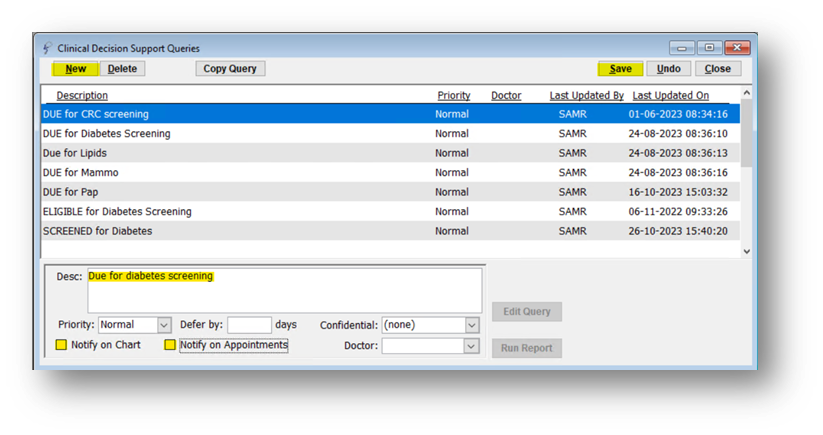Click the date 26-10-2023 15:40:20
The height and width of the screenshot is (435, 823).
pyautogui.click(x=678, y=231)
